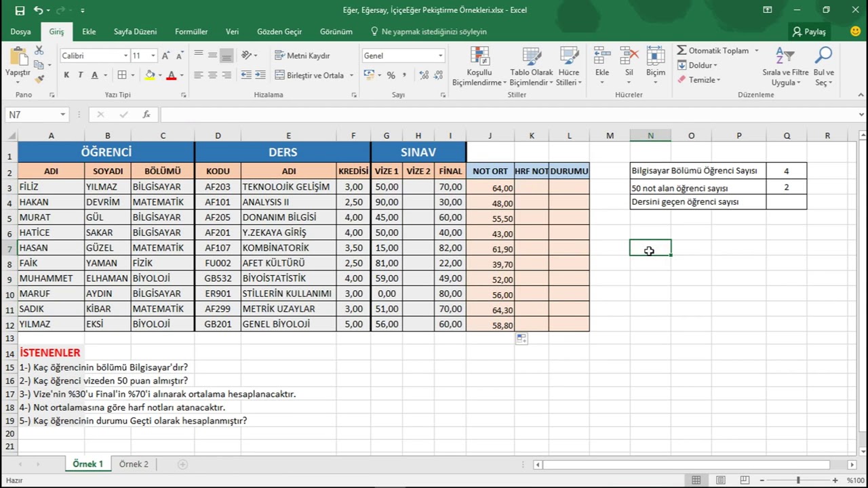Toggle underline formatting (A)
The width and height of the screenshot is (868, 488).
click(x=95, y=75)
